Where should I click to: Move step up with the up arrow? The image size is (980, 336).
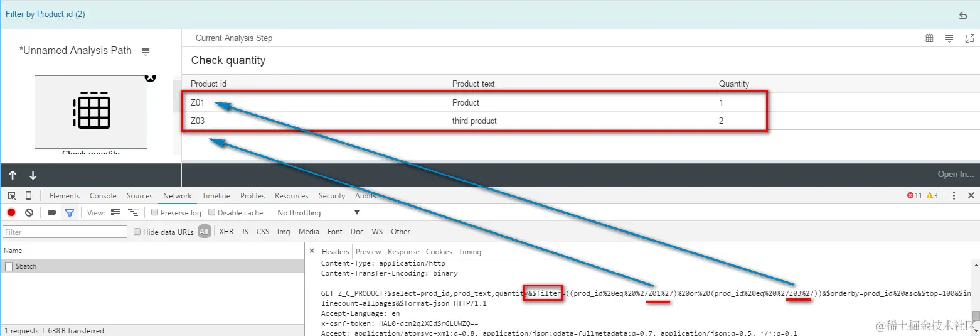(13, 175)
